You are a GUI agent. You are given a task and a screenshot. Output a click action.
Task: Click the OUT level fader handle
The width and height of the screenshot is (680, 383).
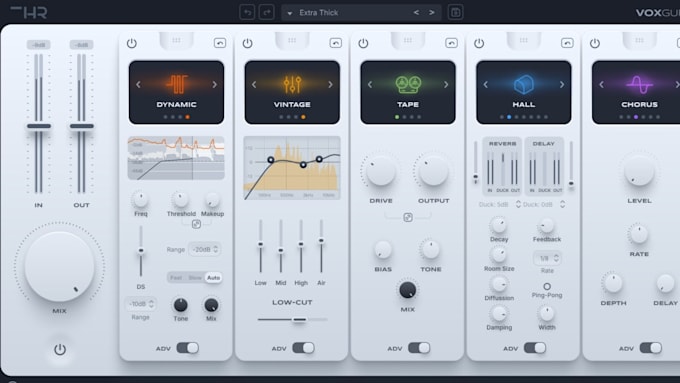(82, 126)
